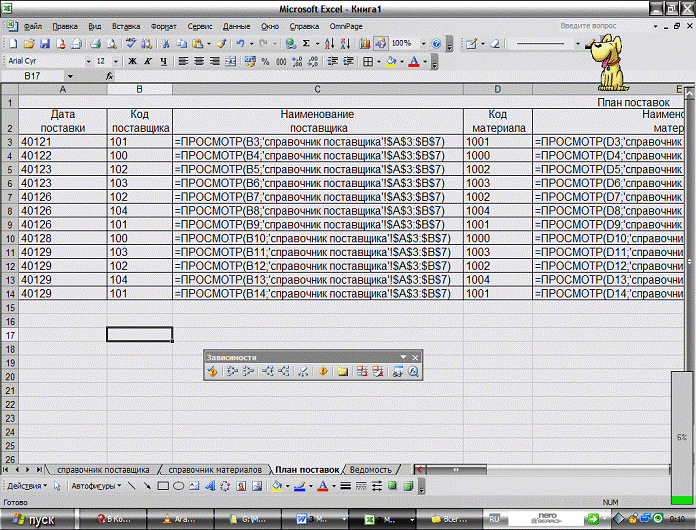The height and width of the screenshot is (530, 696).
Task: Toggle italic formatting (К button)
Action: pyautogui.click(x=146, y=62)
